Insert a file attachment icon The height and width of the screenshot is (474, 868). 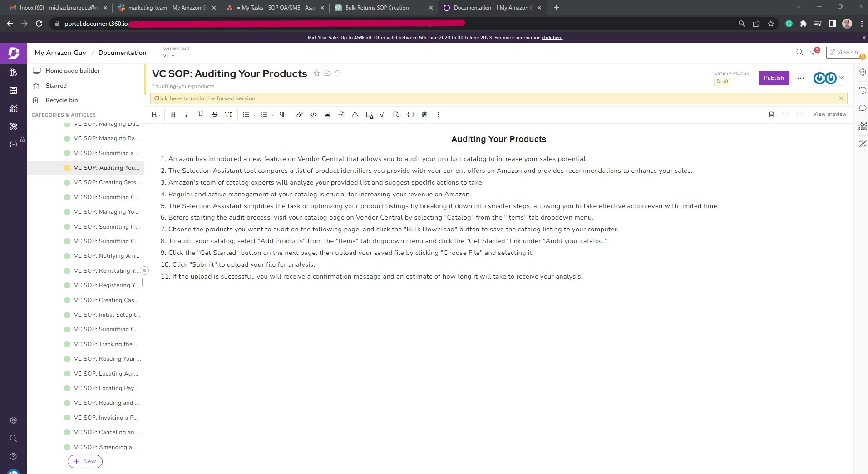[x=341, y=115]
